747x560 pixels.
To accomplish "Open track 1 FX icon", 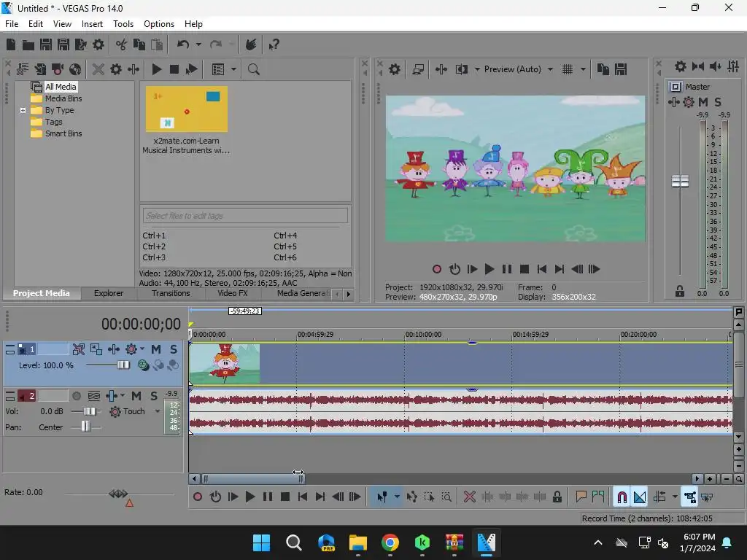I will point(131,349).
